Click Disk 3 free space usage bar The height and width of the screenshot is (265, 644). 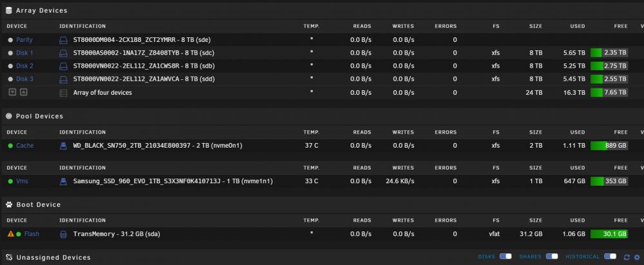(x=609, y=79)
